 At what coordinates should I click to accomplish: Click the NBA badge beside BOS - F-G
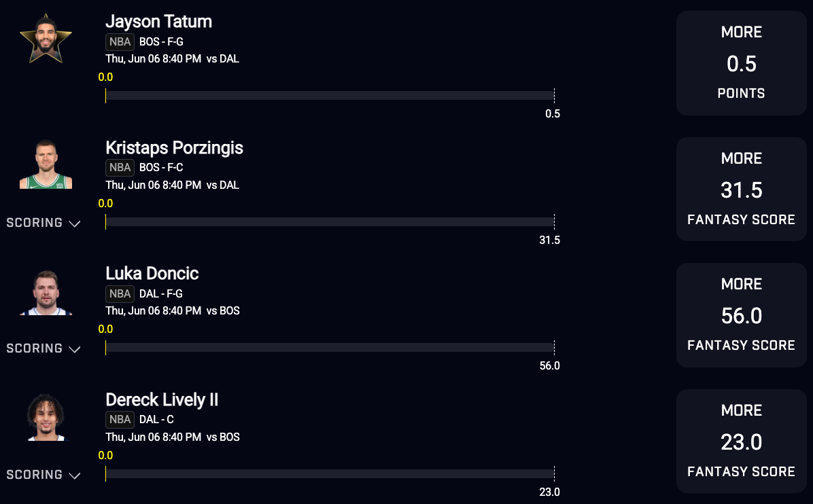[120, 42]
